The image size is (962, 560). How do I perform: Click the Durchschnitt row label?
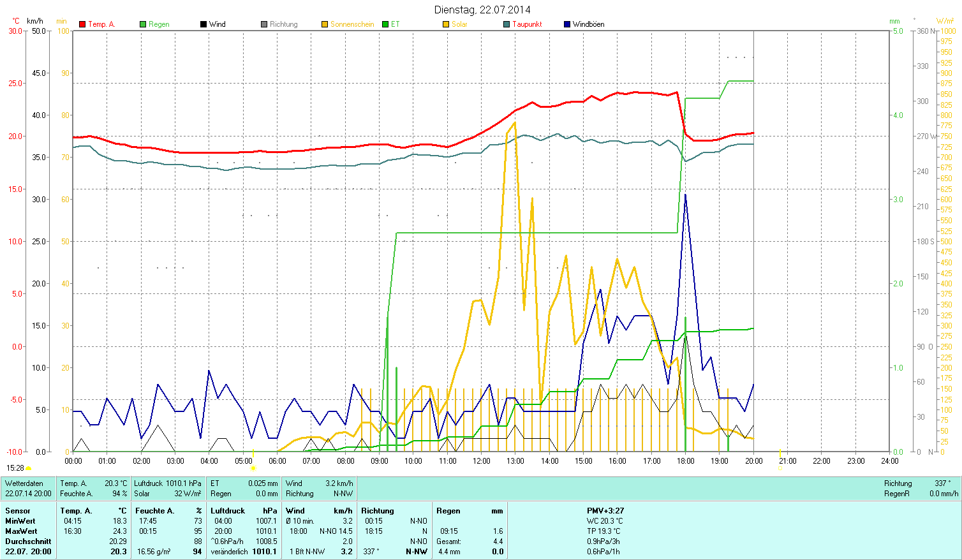click(29, 542)
